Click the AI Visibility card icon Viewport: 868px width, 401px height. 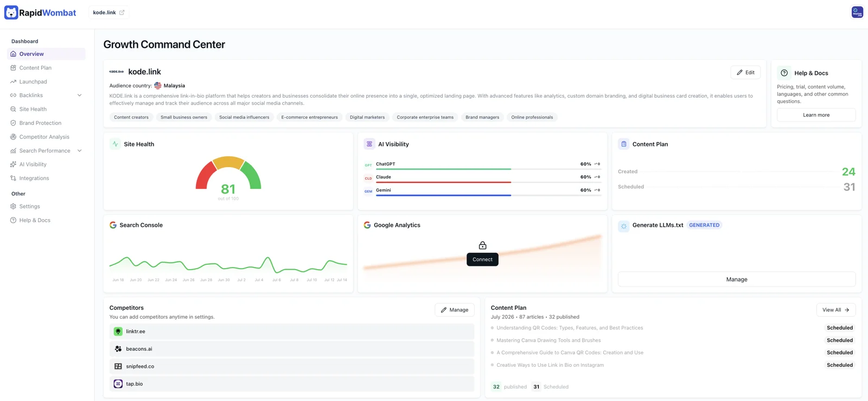tap(369, 144)
